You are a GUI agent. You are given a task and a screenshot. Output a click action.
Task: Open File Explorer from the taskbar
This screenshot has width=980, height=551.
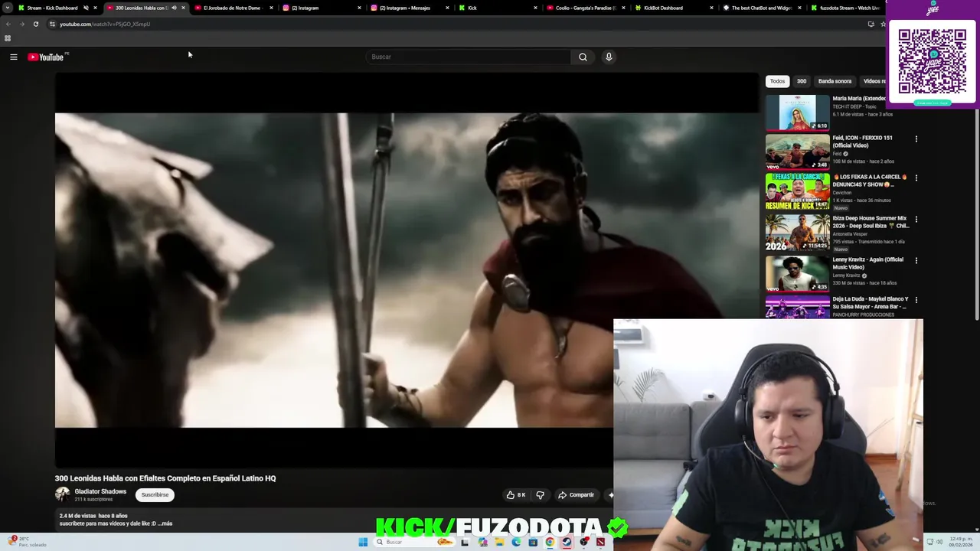pyautogui.click(x=499, y=542)
